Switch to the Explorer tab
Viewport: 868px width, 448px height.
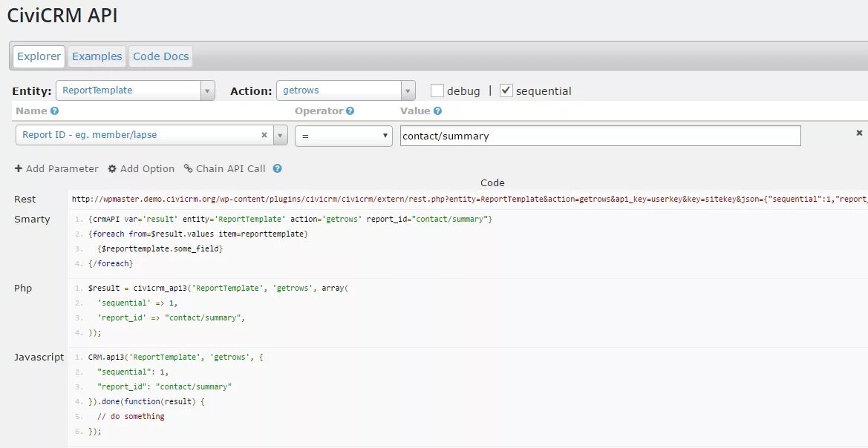click(39, 56)
